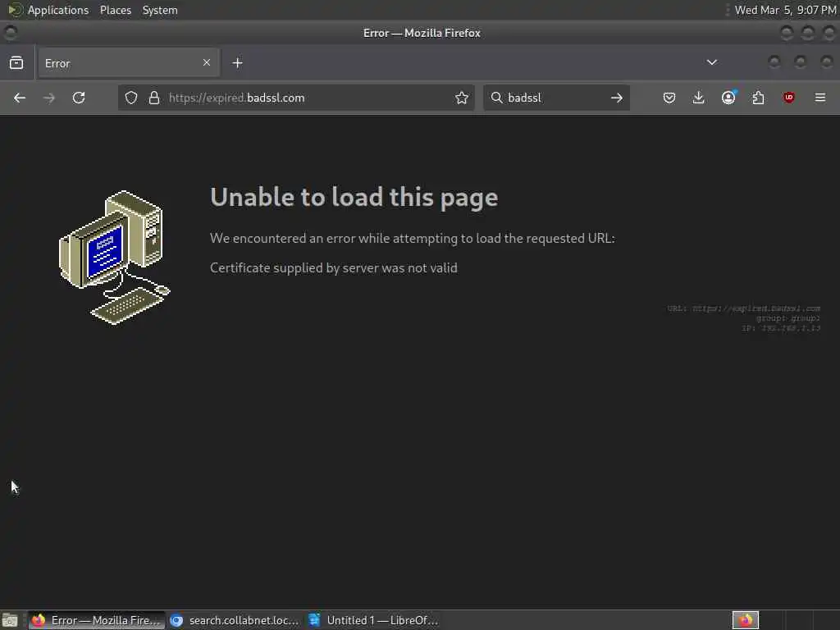
Task: Open Firefox View in the tab bar
Action: pos(16,63)
